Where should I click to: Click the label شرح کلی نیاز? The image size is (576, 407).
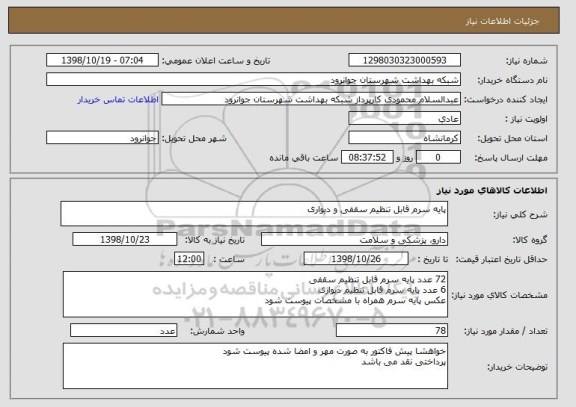(x=520, y=215)
